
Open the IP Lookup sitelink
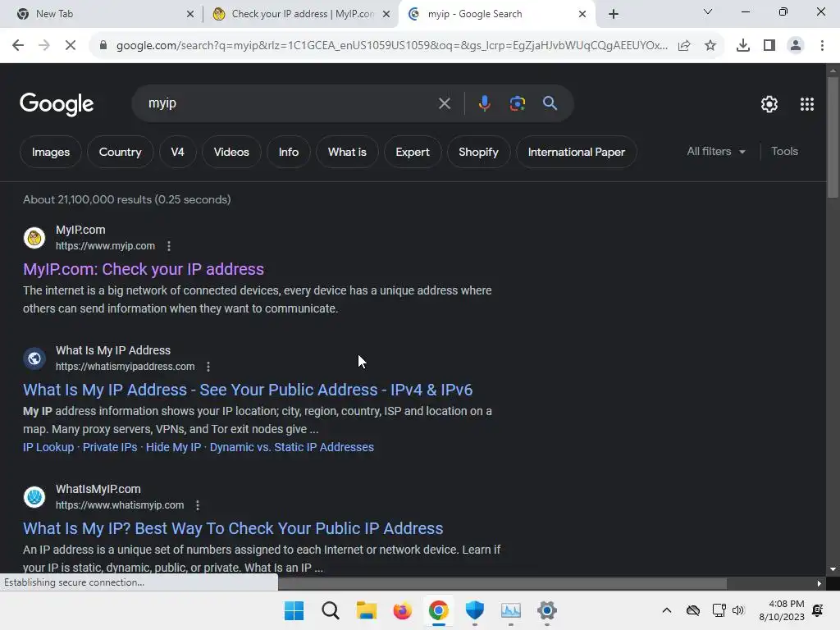(48, 447)
